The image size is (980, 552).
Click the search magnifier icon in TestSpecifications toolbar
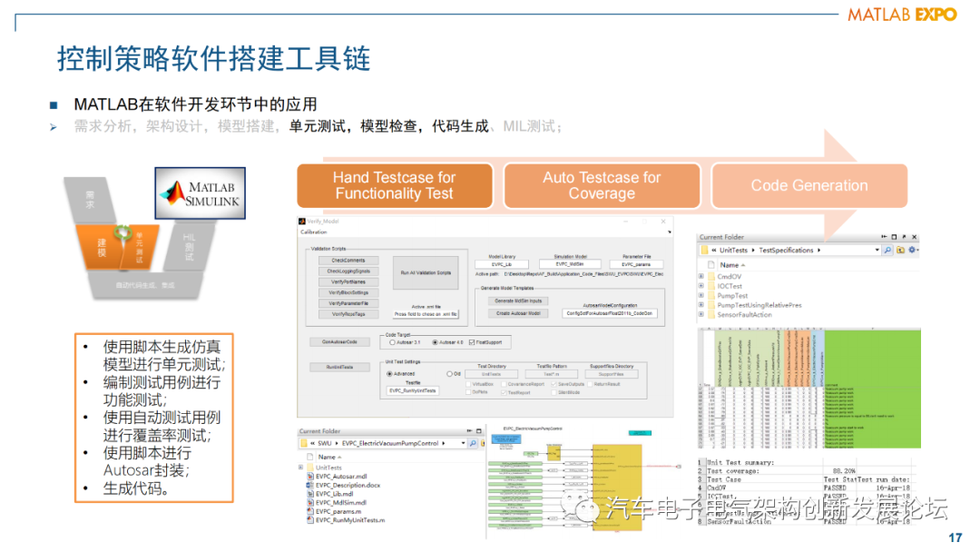click(x=887, y=251)
